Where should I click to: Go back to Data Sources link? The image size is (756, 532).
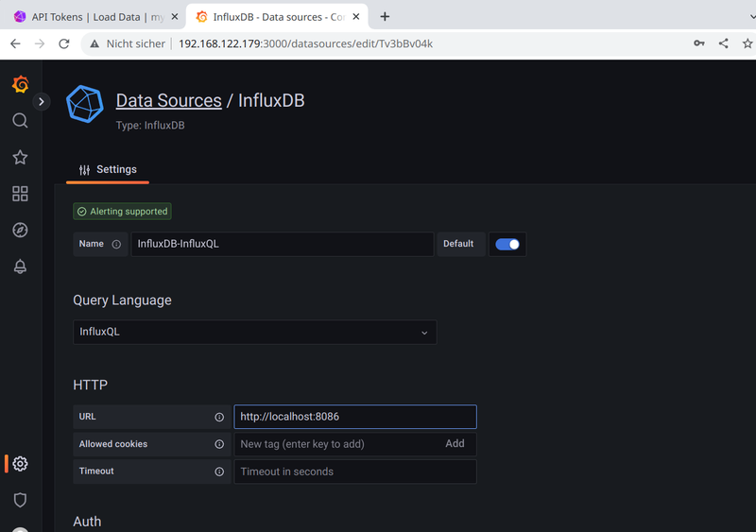[169, 100]
